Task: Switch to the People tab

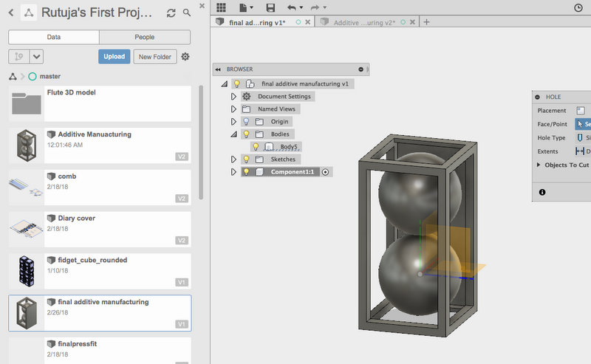Action: [x=145, y=37]
